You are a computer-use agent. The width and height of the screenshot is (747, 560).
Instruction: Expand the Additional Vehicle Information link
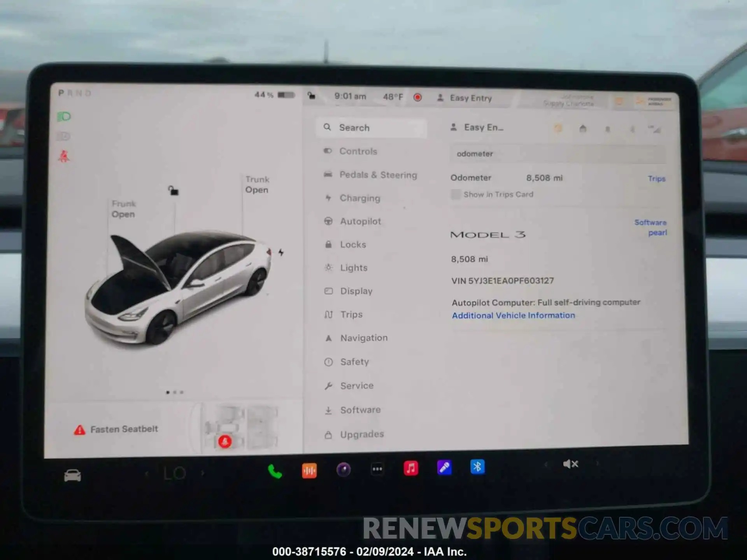(513, 315)
